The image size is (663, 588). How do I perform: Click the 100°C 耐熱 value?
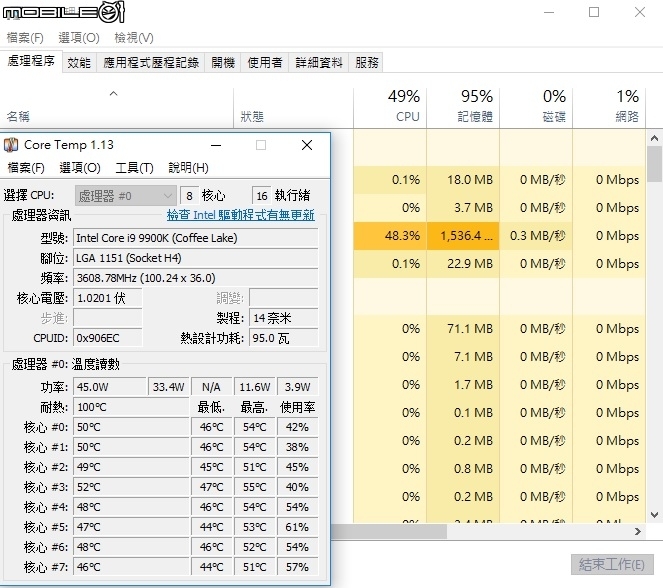point(131,407)
